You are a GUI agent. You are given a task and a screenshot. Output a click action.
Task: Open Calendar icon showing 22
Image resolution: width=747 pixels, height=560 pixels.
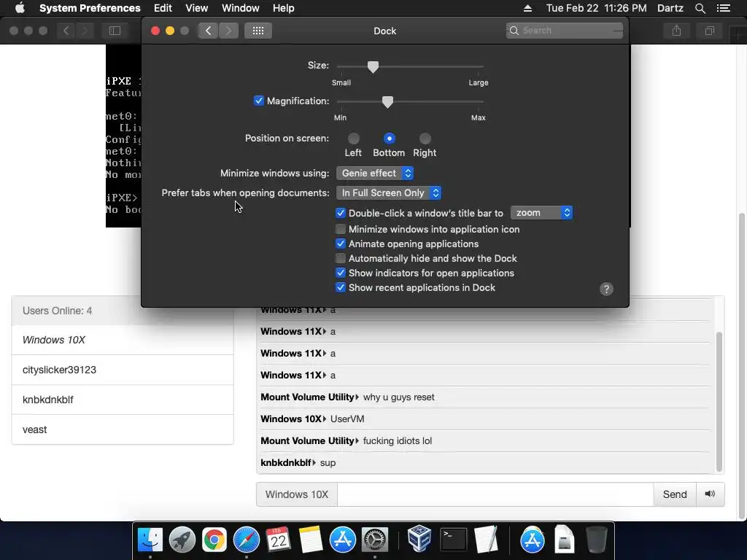tap(278, 540)
